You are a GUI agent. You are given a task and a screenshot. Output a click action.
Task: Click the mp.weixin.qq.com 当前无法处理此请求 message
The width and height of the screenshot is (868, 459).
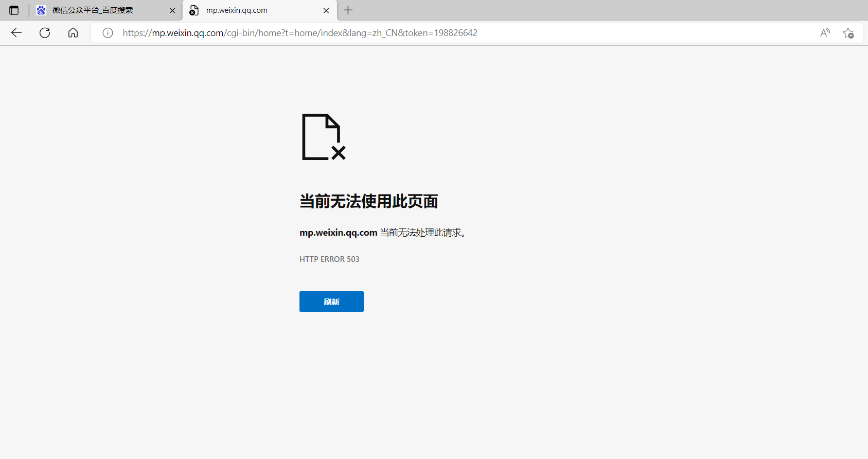click(383, 233)
